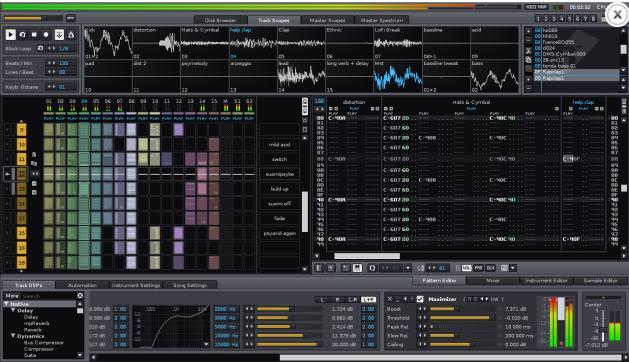Remove the Maximizer device with its X icon
This screenshot has height=362, width=629.
[390, 299]
